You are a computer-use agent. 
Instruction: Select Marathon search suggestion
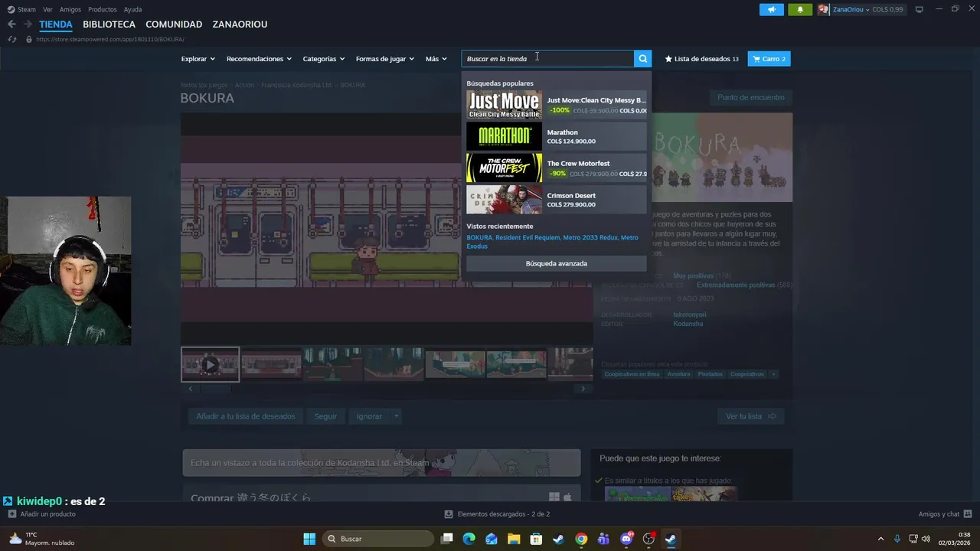556,136
